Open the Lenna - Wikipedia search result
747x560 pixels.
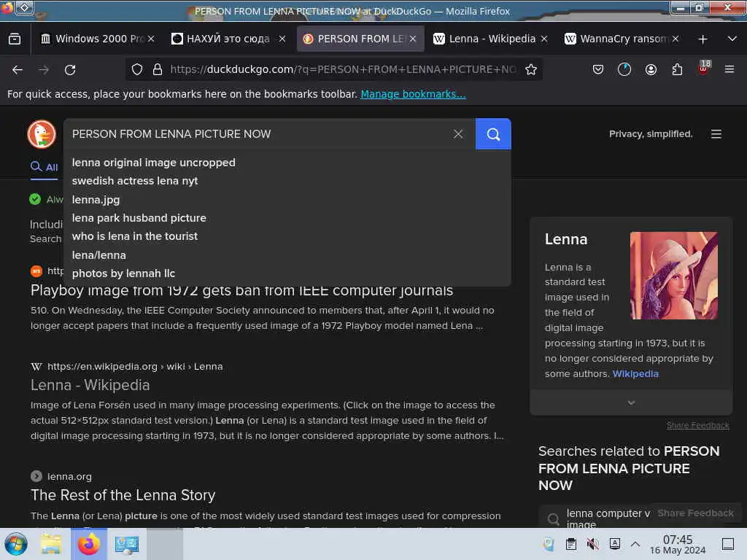tap(90, 385)
